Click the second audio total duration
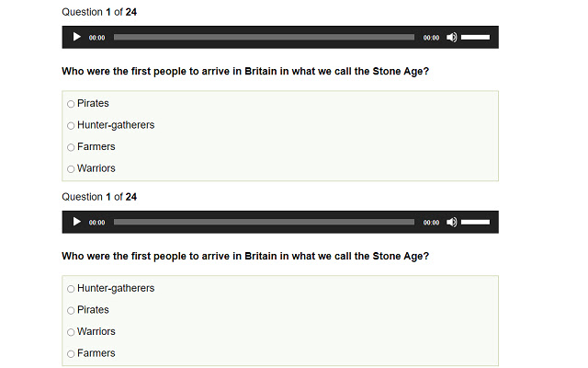This screenshot has width=588, height=368. (x=431, y=223)
